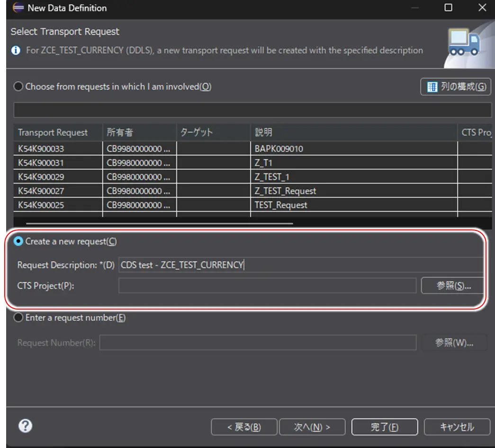Click the Z_TEST_Request description cell
The width and height of the screenshot is (495, 448).
pyautogui.click(x=354, y=191)
